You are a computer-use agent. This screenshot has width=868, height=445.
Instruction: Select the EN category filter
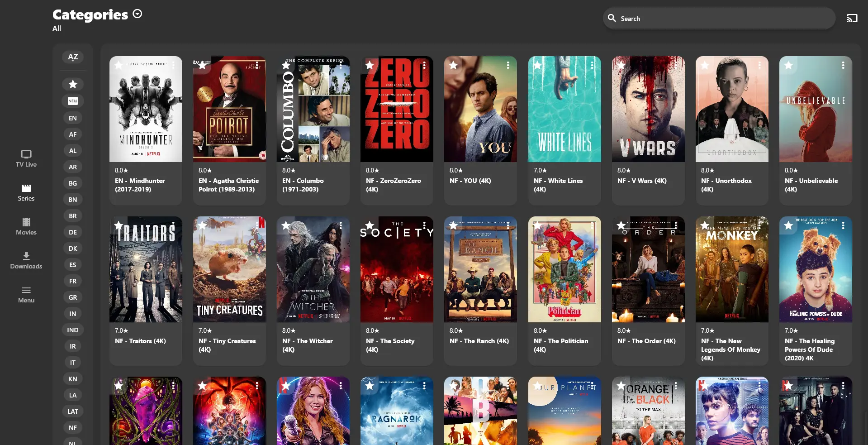(x=72, y=118)
